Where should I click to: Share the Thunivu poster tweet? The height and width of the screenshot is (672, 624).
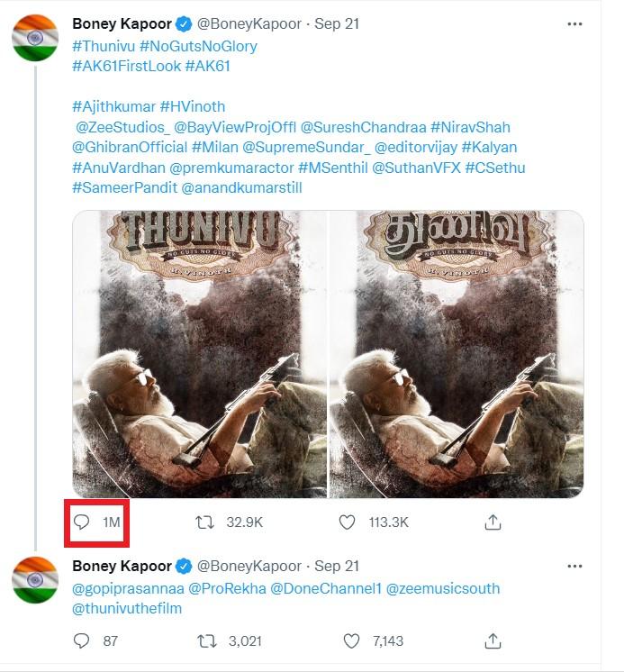(493, 522)
